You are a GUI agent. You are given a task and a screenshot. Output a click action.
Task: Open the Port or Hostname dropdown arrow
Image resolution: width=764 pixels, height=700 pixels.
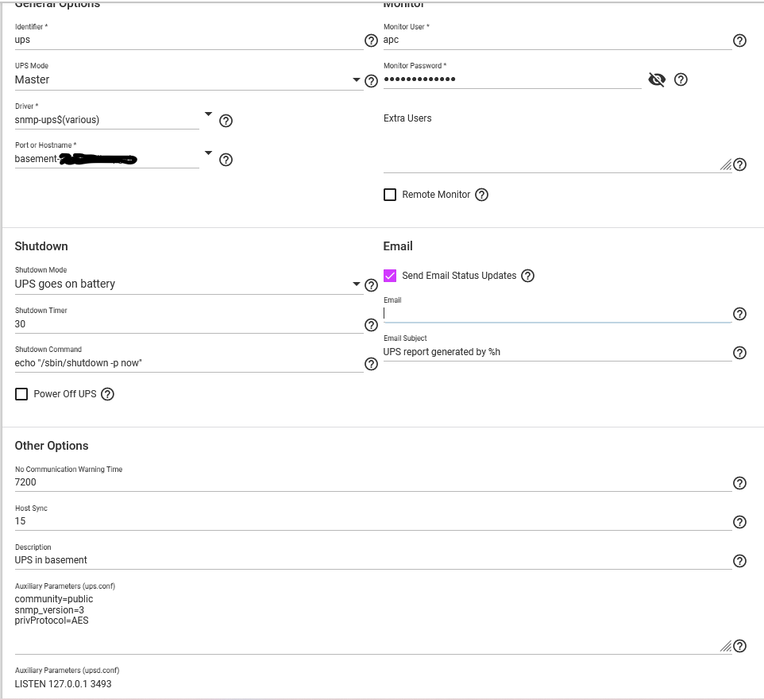[x=209, y=153]
